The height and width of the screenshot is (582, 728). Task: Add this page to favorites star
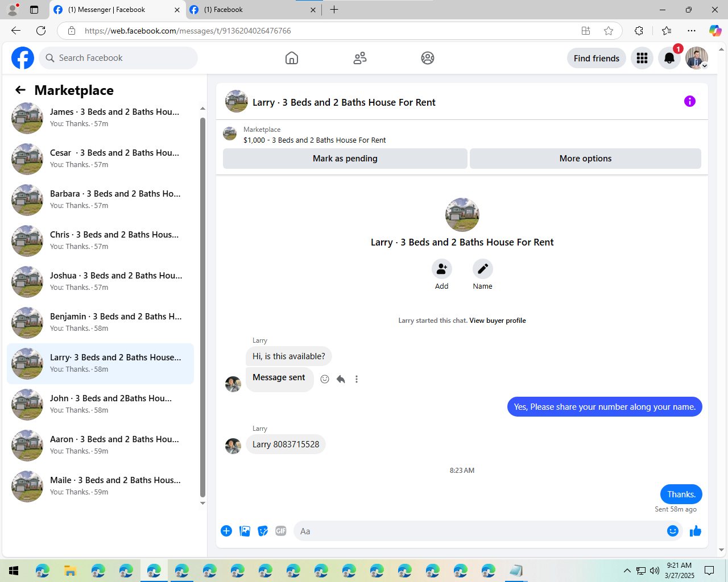tap(609, 31)
